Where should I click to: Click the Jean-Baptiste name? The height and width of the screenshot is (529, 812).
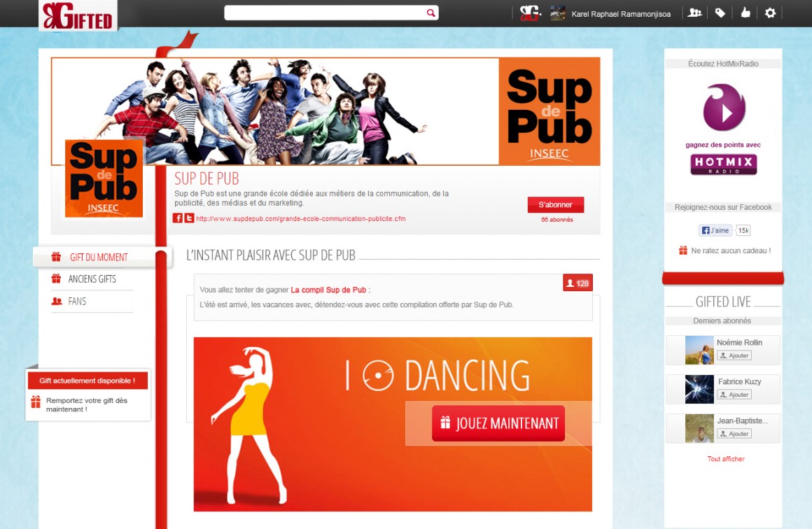[x=743, y=421]
